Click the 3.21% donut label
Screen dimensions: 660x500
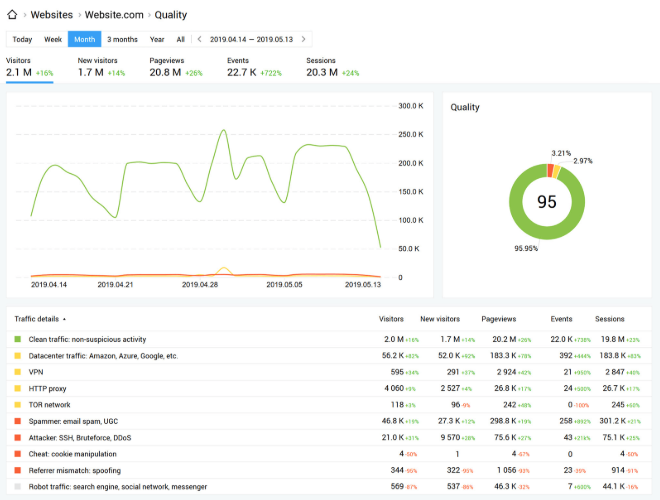pyautogui.click(x=561, y=153)
